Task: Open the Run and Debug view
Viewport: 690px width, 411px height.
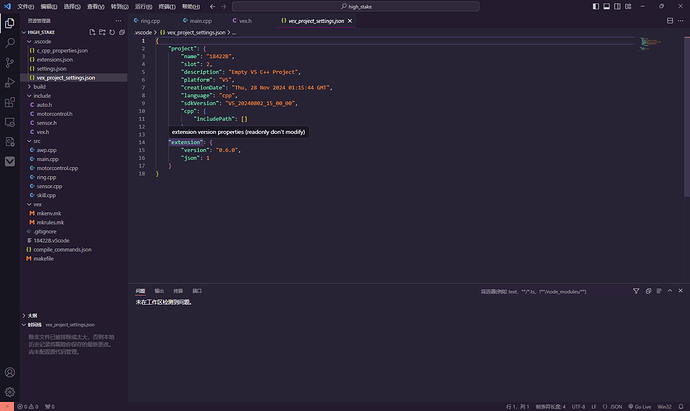Action: (x=10, y=83)
